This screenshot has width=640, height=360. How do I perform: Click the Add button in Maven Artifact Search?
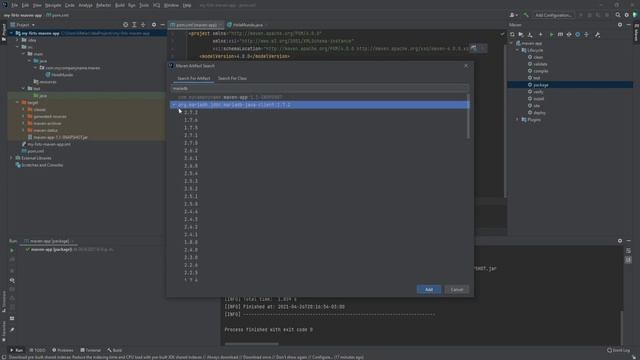(429, 290)
